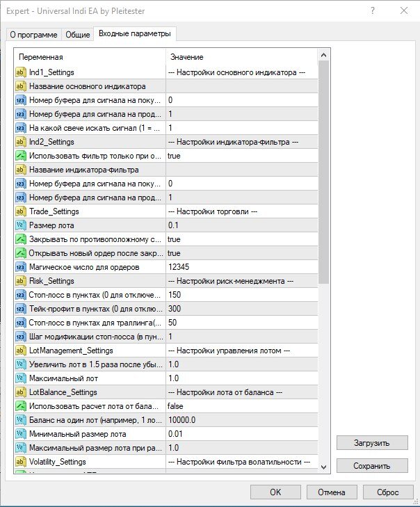This screenshot has height=507, width=420.
Task: Click the icon beside Risk_Settings
Action: 20,281
